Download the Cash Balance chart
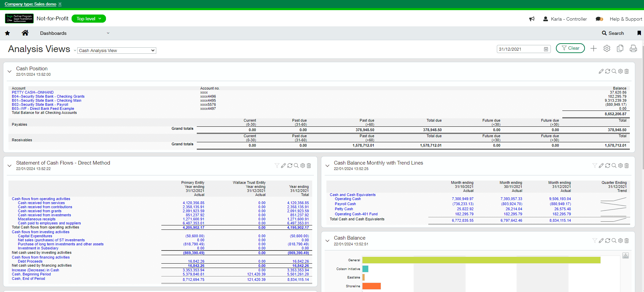The width and height of the screenshot is (644, 292). (x=625, y=256)
